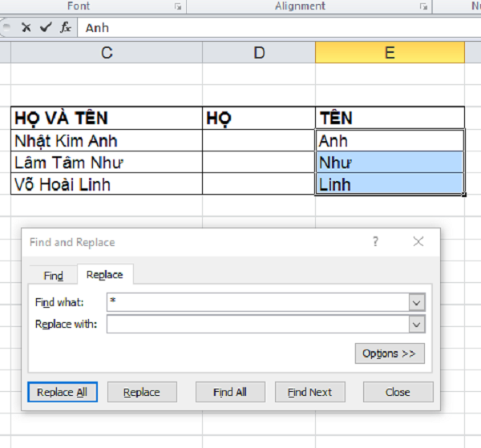The image size is (481, 448).
Task: Click the Insert Function fx icon
Action: [66, 27]
